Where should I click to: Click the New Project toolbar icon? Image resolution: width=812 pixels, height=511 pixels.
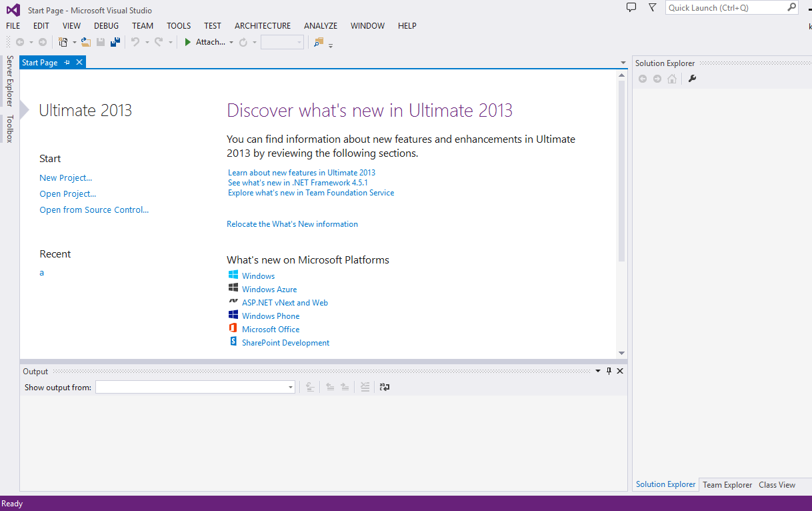[x=63, y=42]
